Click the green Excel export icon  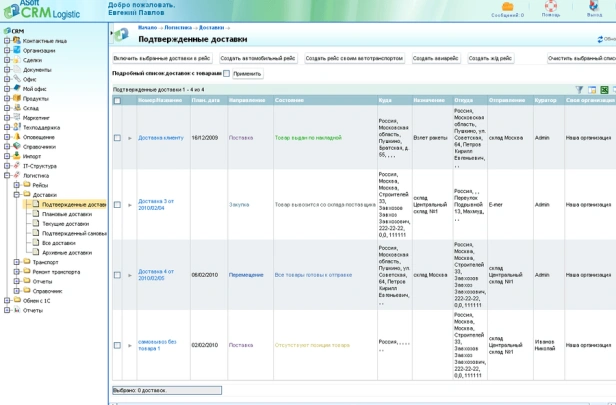604,89
